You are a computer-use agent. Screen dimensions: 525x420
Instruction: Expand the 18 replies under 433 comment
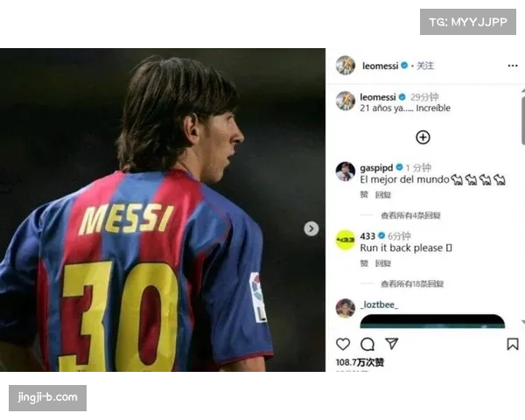412,284
